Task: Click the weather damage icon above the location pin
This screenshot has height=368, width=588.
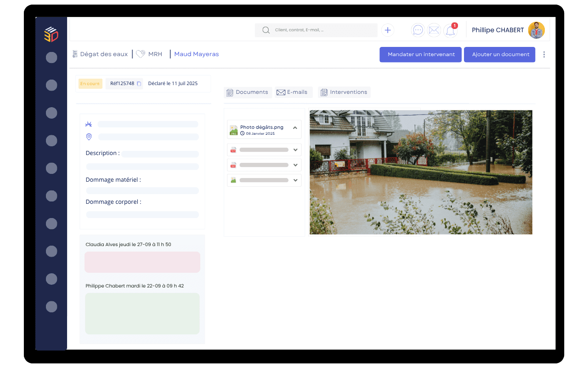Action: point(89,124)
